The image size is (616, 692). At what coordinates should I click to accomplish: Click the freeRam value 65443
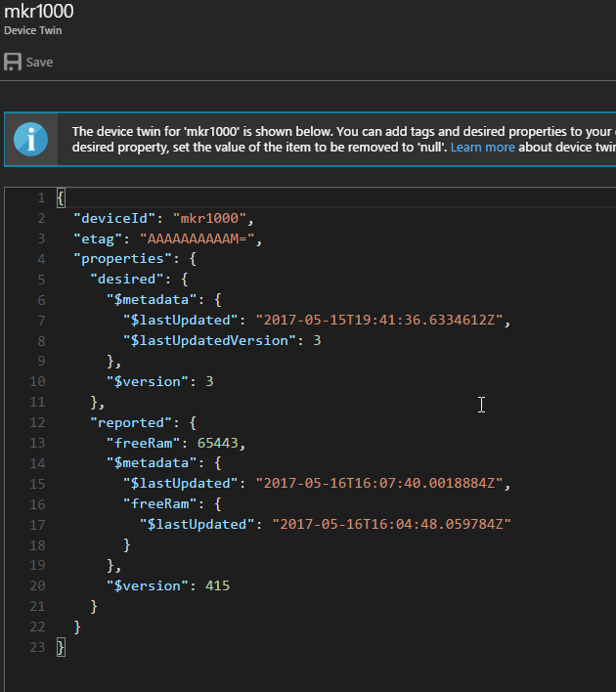pos(219,443)
